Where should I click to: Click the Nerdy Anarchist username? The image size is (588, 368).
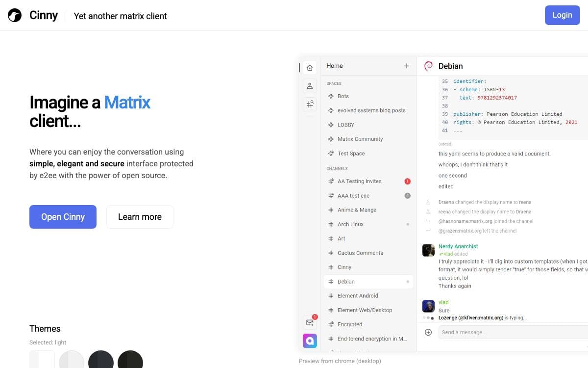[x=458, y=246]
